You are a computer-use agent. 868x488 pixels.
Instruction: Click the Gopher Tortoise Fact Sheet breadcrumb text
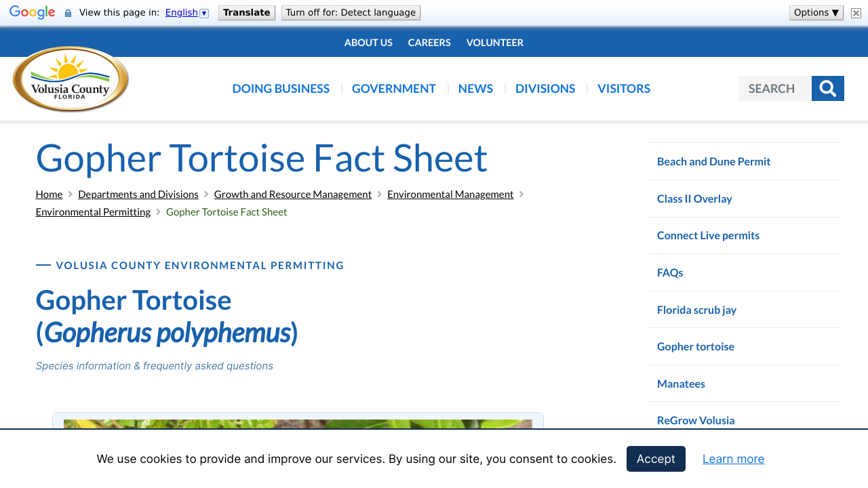pyautogui.click(x=226, y=212)
